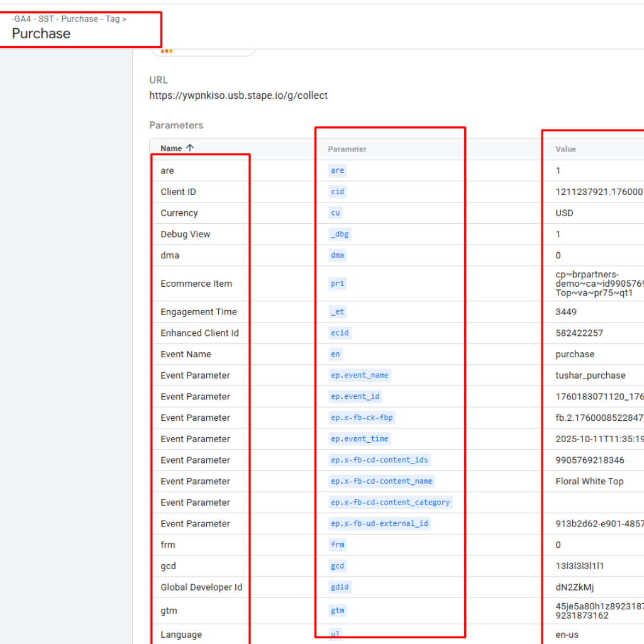The height and width of the screenshot is (644, 644).
Task: Select the en Event Name chip
Action: click(335, 354)
